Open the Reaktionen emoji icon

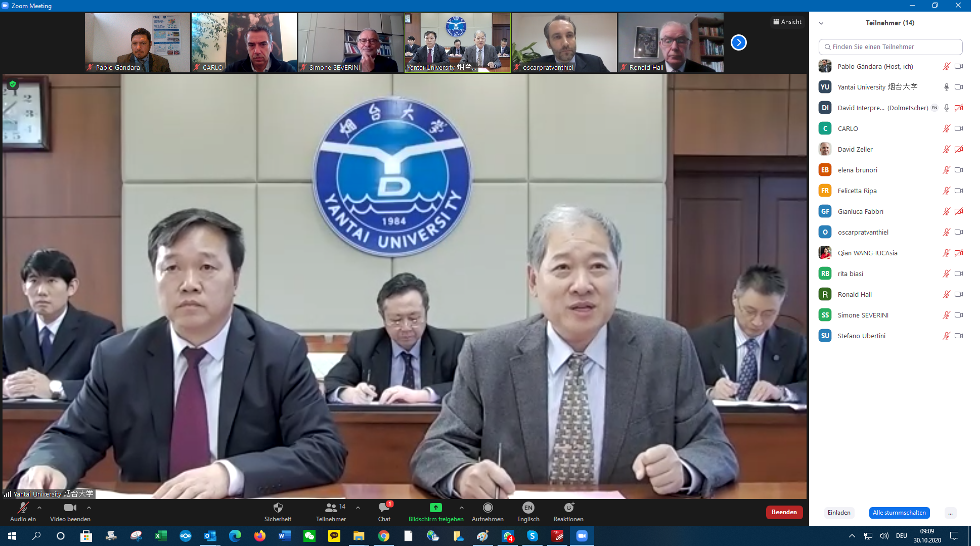tap(568, 508)
